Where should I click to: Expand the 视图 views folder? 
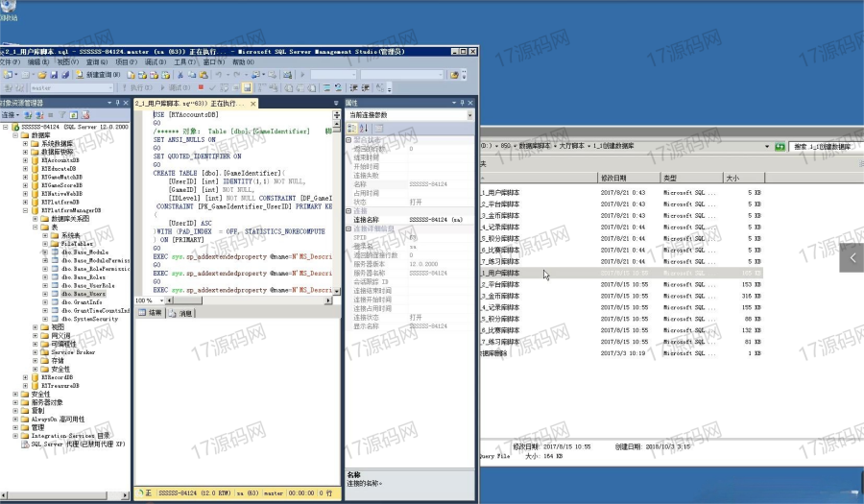click(x=35, y=327)
